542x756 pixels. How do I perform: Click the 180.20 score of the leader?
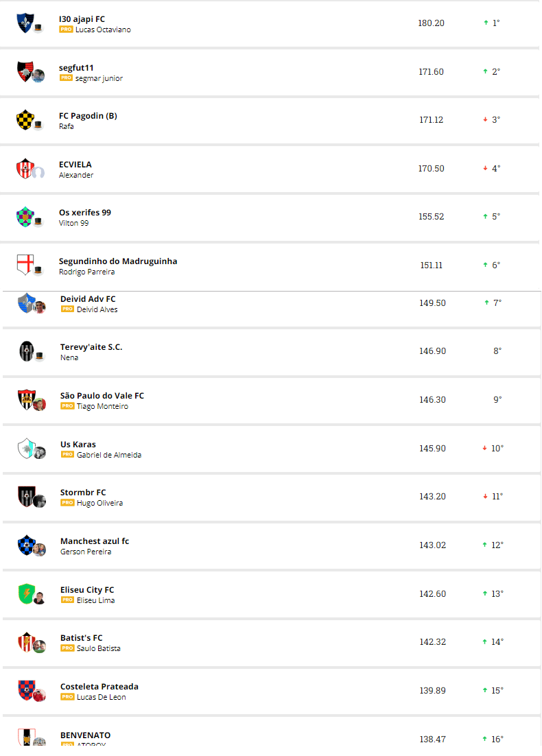pos(431,23)
